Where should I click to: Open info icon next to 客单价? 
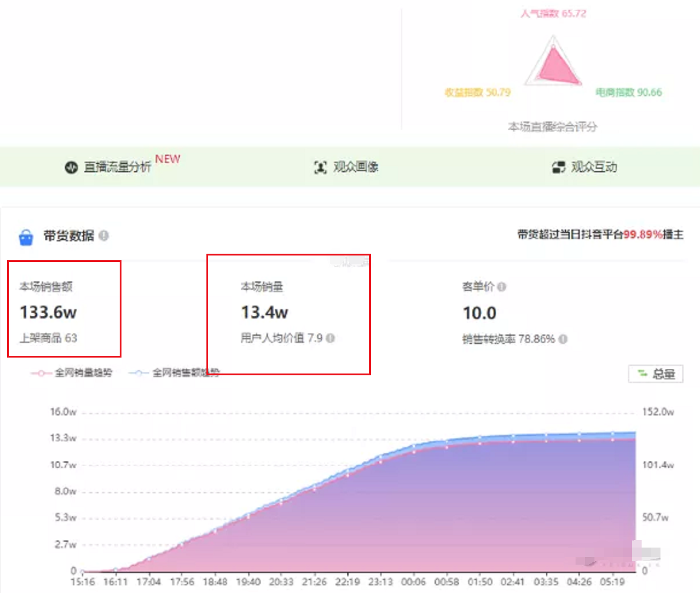pyautogui.click(x=502, y=287)
